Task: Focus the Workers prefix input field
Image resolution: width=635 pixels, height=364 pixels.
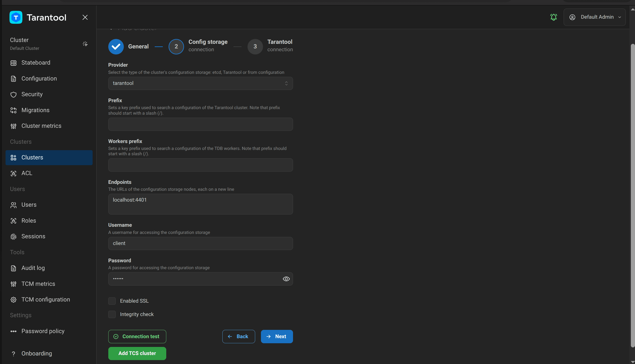Action: point(200,165)
